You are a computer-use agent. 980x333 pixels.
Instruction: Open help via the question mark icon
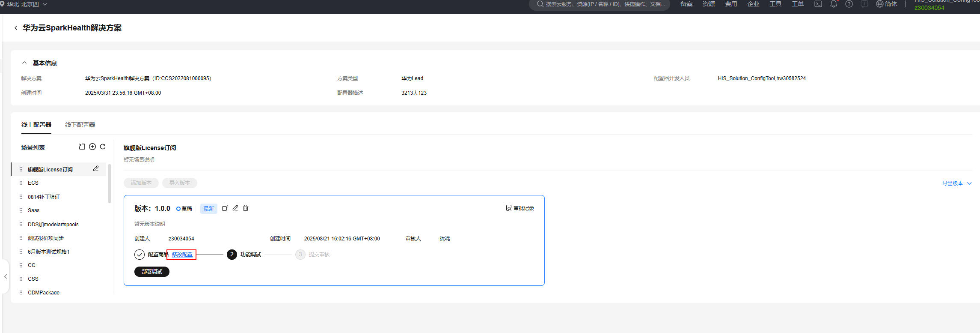click(x=849, y=4)
